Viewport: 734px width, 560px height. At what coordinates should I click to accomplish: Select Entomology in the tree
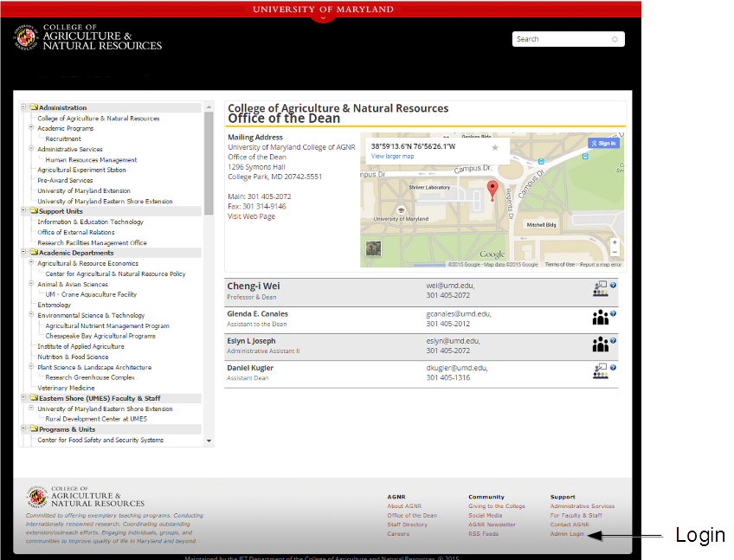pos(55,305)
